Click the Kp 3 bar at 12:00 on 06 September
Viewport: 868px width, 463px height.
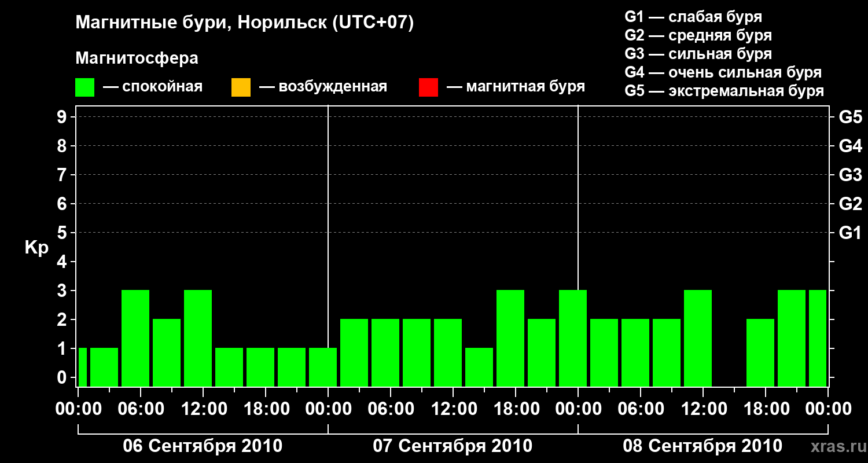pos(198,338)
